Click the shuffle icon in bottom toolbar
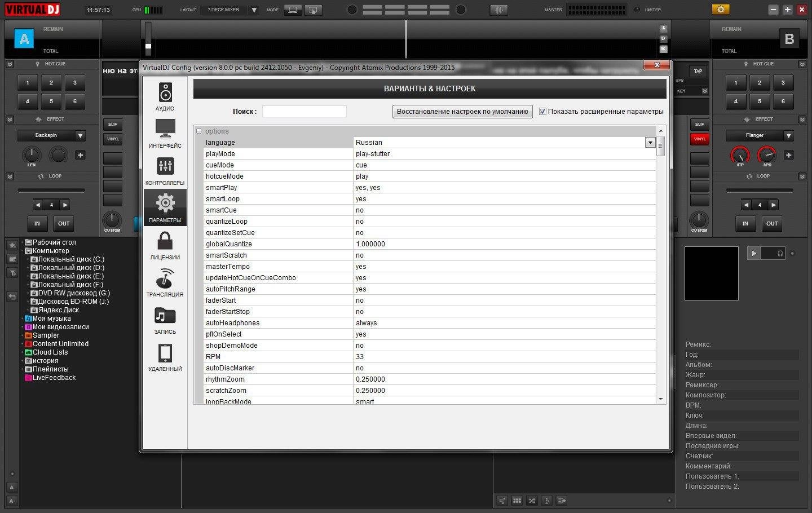The height and width of the screenshot is (513, 812). pos(531,501)
